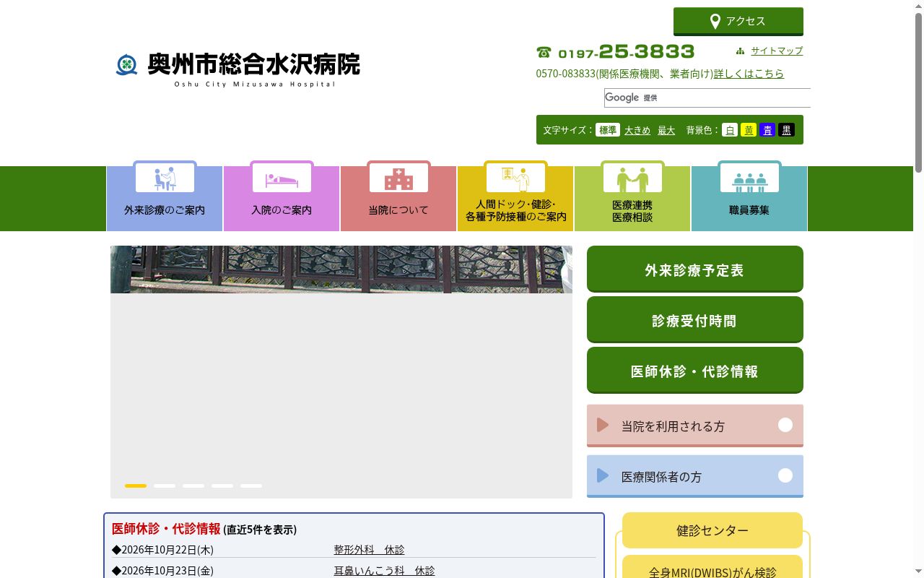This screenshot has width=924, height=578.
Task: Choose yellow (黄) background color
Action: 749,130
